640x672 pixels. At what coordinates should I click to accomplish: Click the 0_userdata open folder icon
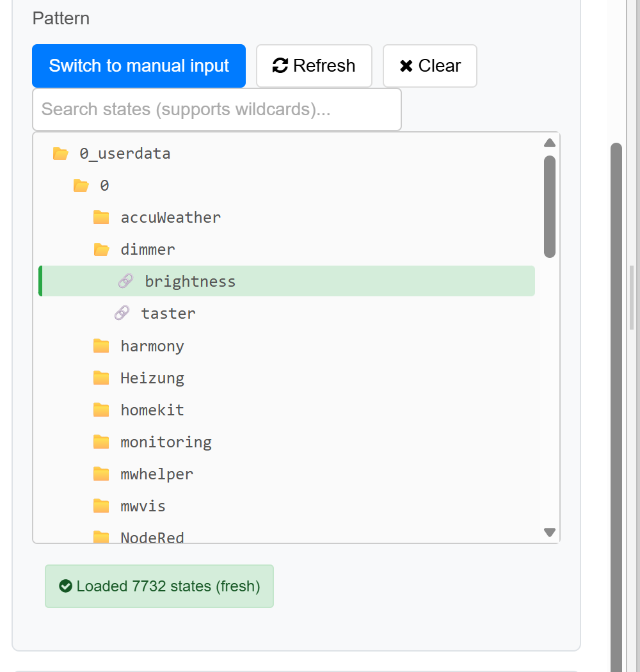[61, 154]
